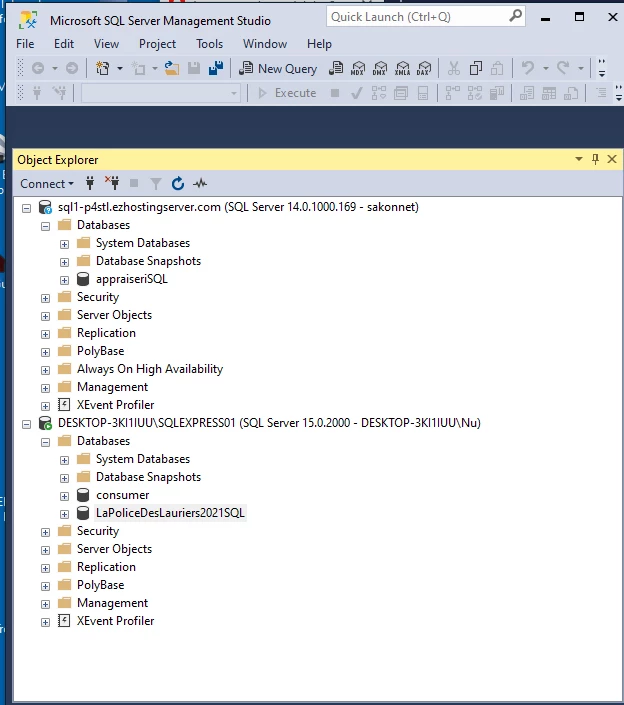Select the LaPoliceDesLauriers2021SQL database
The image size is (624, 705).
[x=170, y=513]
